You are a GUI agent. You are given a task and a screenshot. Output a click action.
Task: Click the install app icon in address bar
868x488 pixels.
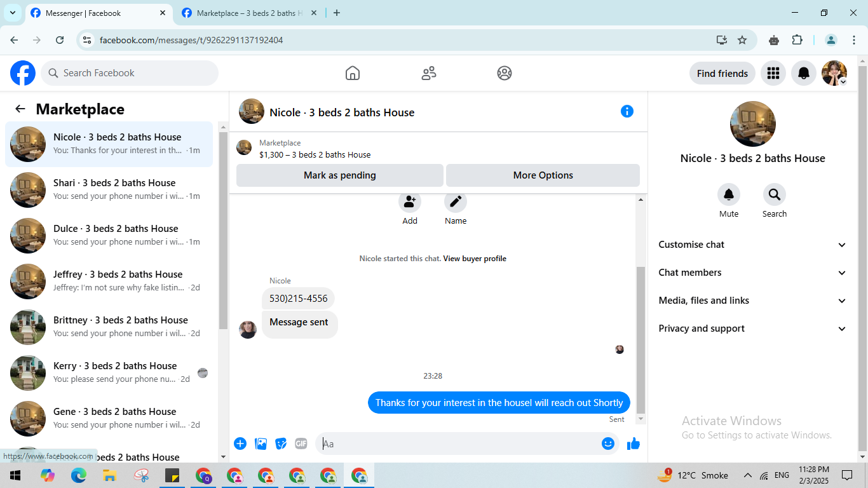pyautogui.click(x=722, y=40)
